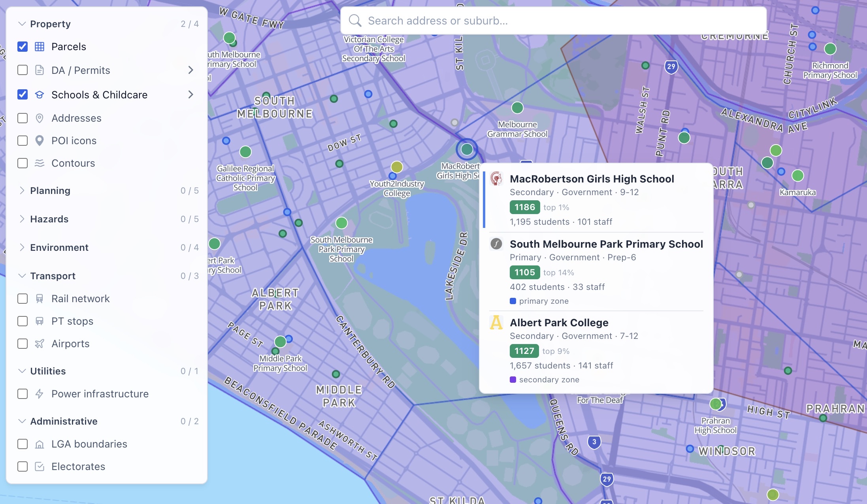867x504 pixels.
Task: Click the Schools & Childcare graduation cap icon
Action: coord(40,95)
